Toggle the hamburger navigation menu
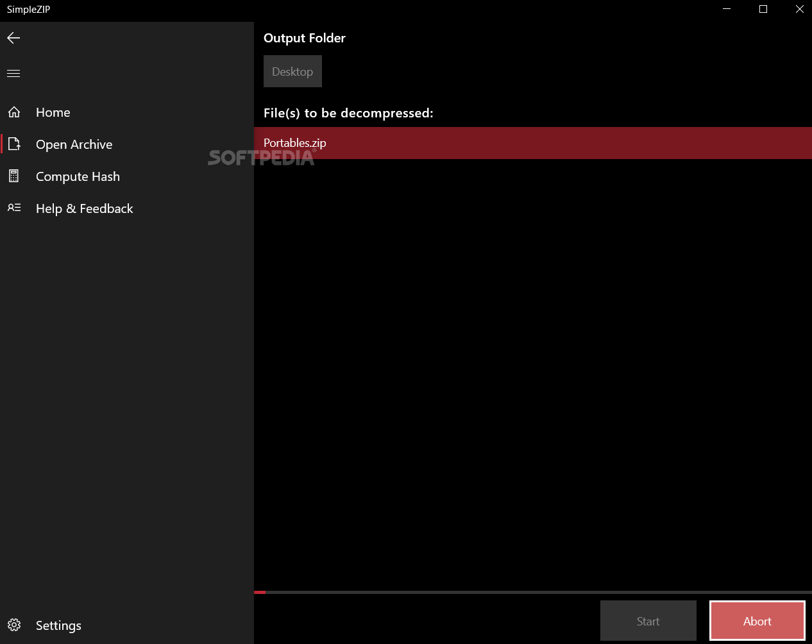The width and height of the screenshot is (812, 644). tap(13, 73)
